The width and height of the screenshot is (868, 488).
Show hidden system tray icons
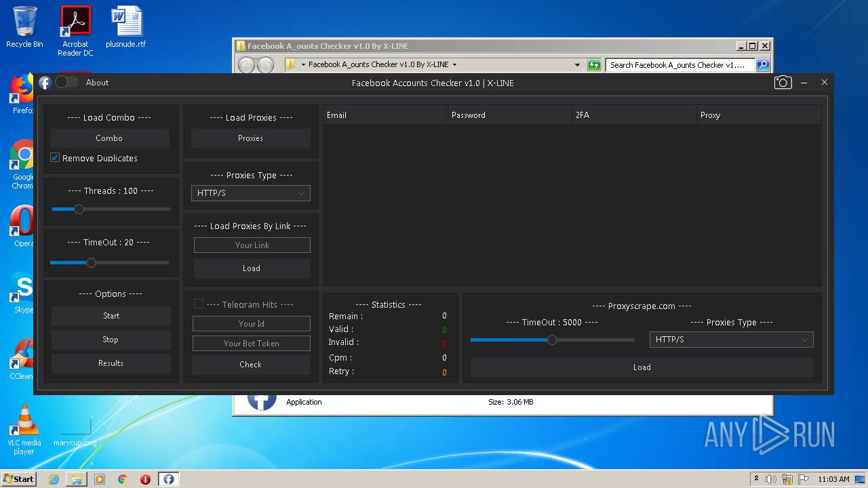[756, 479]
